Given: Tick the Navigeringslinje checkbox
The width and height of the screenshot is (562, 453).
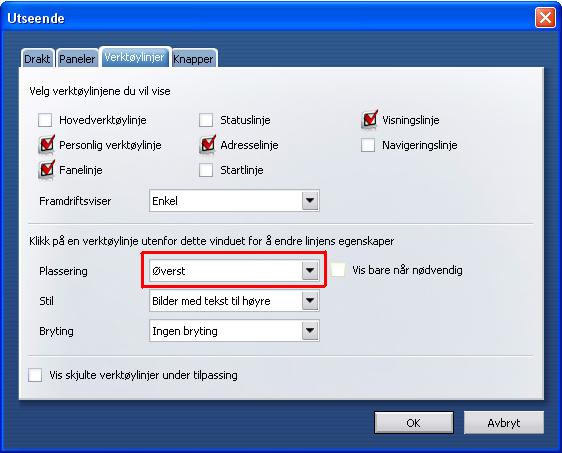Looking at the screenshot, I should [368, 145].
